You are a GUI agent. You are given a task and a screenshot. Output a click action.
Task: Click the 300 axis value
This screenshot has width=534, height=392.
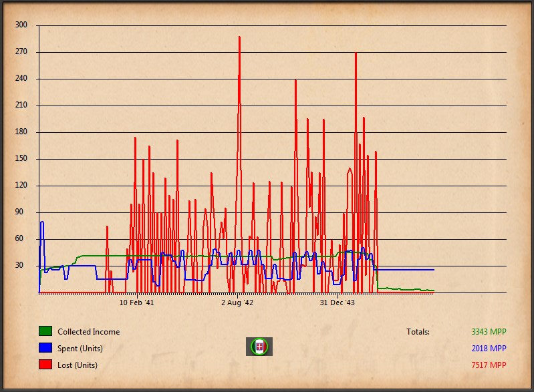21,25
